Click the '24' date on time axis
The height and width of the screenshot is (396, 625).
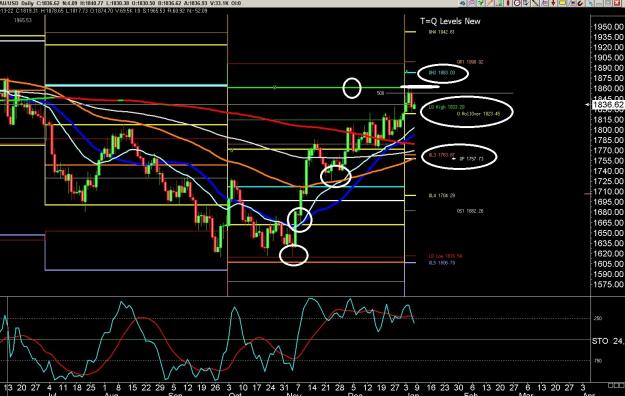pos(270,388)
